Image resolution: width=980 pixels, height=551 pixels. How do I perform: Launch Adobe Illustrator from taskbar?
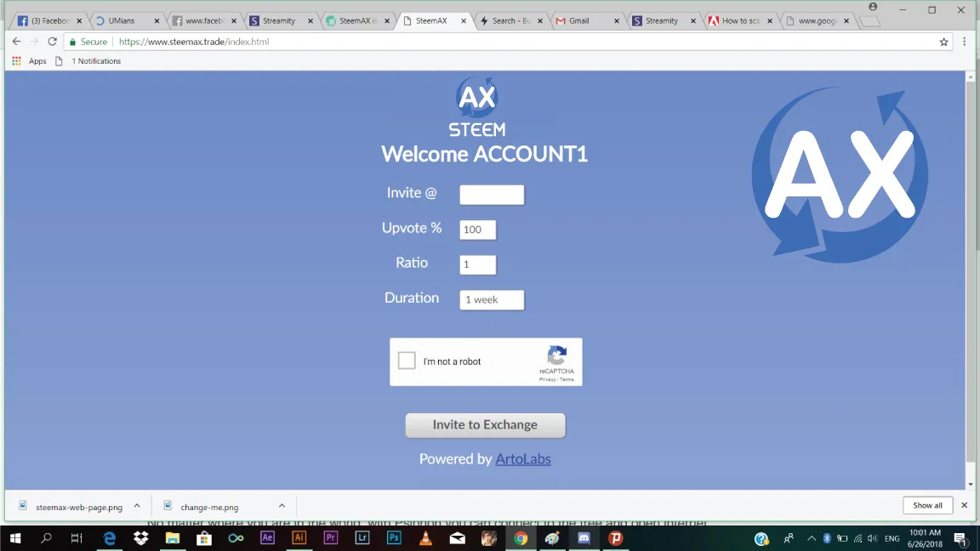coord(299,538)
